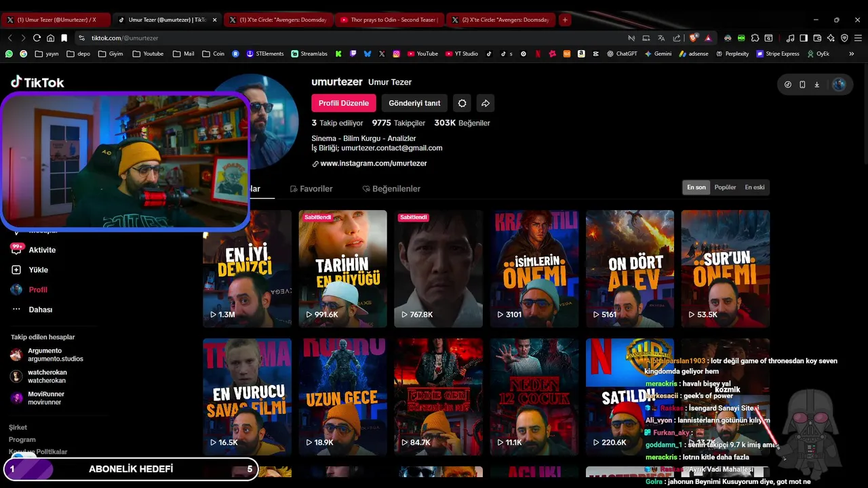Image resolution: width=868 pixels, height=488 pixels.
Task: Open Streamlabs bookmark
Action: (x=309, y=54)
